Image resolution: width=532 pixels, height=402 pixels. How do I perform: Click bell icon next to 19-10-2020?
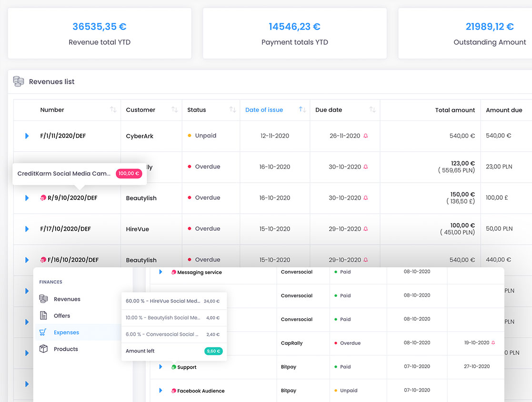(x=493, y=343)
